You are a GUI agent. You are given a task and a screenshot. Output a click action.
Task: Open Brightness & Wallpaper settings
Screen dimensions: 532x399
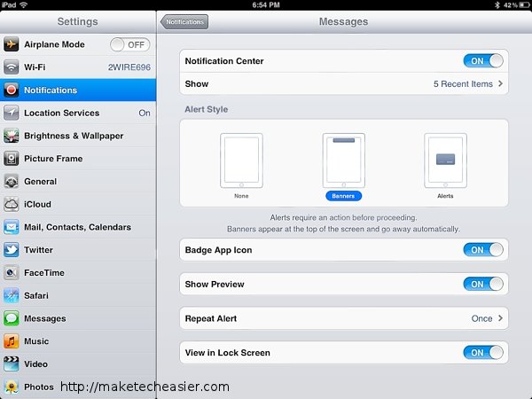pyautogui.click(x=78, y=136)
